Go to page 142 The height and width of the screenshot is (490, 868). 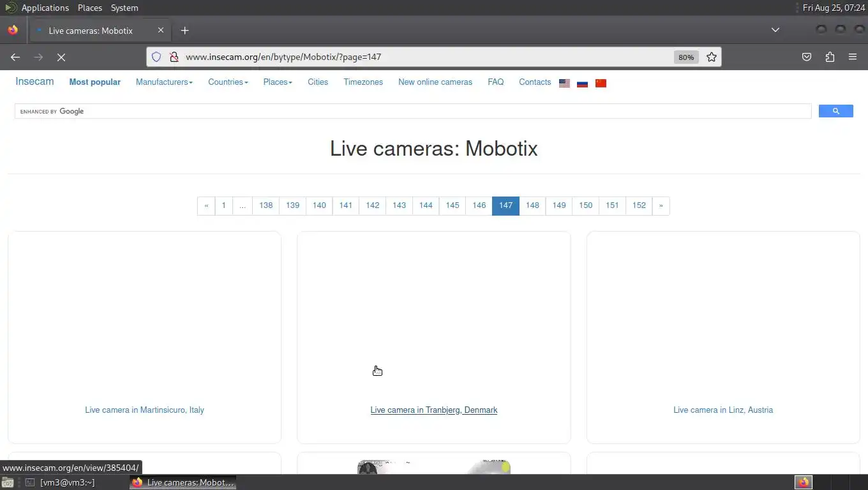pos(373,205)
